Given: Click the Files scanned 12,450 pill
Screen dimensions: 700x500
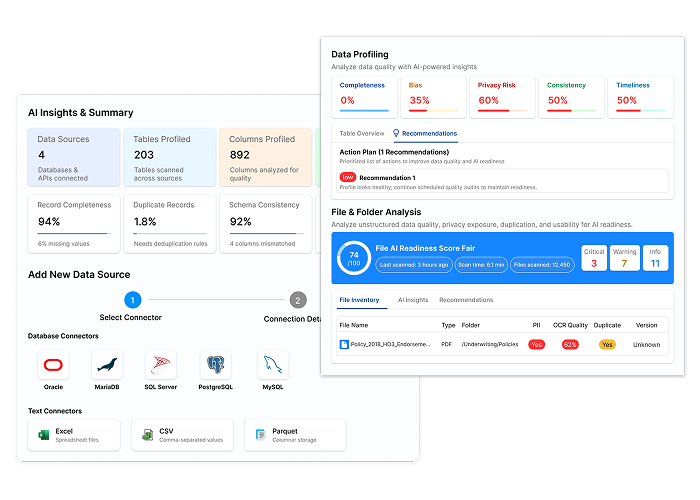Looking at the screenshot, I should [x=542, y=265].
